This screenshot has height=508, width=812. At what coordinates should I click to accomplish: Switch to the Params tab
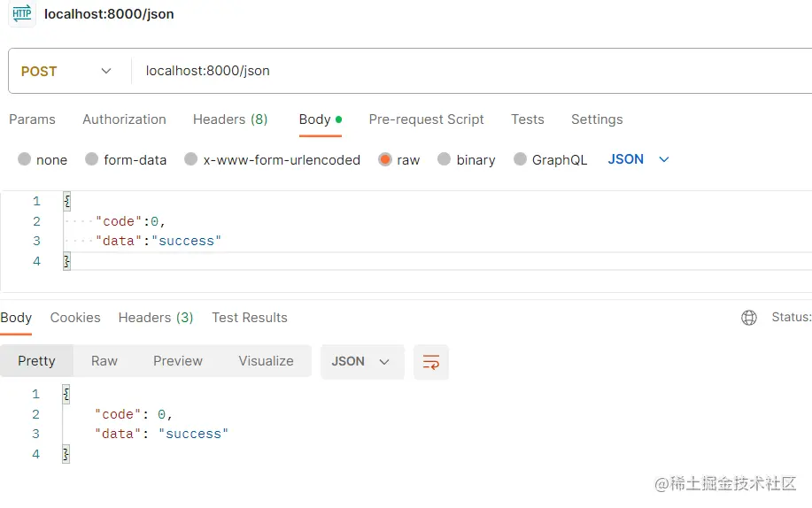(32, 119)
